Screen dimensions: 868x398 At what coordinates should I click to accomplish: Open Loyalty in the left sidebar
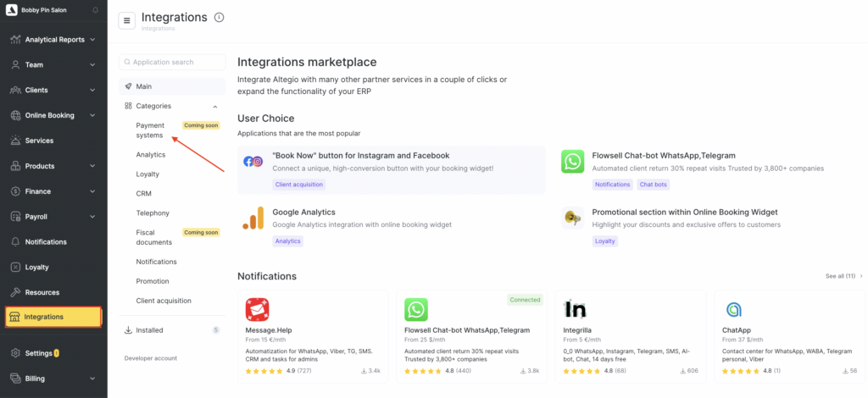click(37, 267)
